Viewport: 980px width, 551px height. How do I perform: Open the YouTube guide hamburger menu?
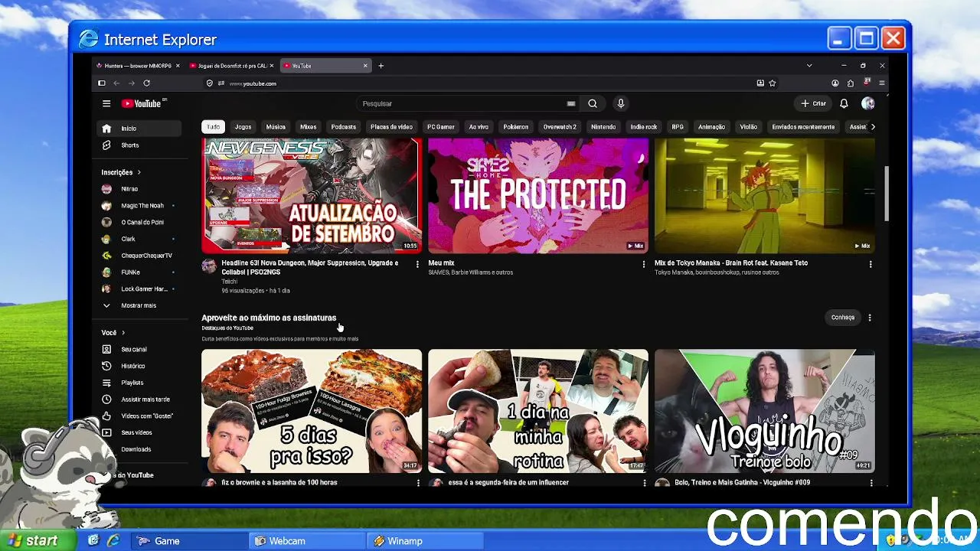[106, 103]
